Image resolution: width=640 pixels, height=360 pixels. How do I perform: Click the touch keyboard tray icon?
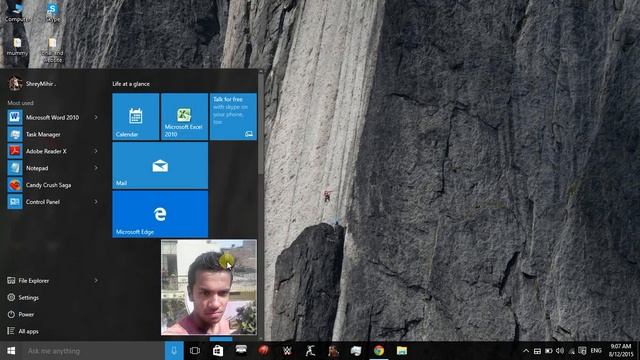537,351
